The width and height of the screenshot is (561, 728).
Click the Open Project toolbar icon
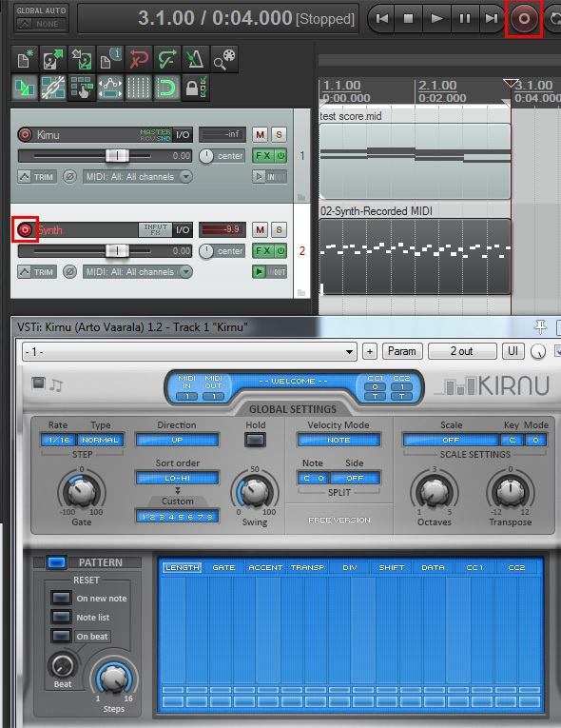point(53,59)
